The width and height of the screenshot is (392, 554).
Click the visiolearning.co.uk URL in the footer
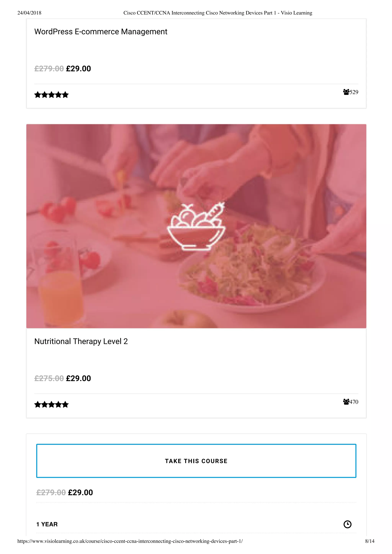130,541
